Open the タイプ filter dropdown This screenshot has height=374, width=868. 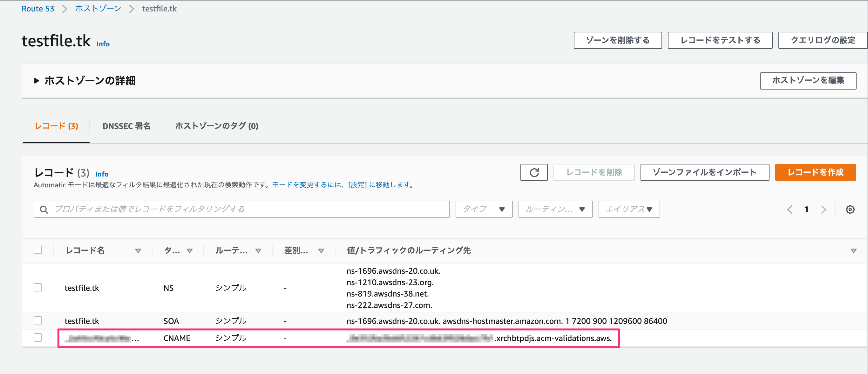pyautogui.click(x=484, y=209)
